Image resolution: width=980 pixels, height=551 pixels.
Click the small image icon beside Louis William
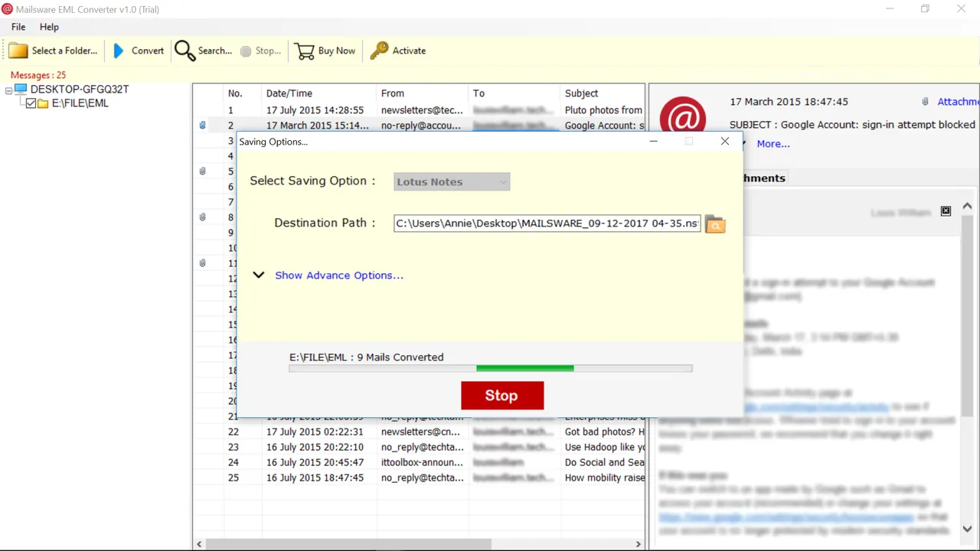(946, 211)
